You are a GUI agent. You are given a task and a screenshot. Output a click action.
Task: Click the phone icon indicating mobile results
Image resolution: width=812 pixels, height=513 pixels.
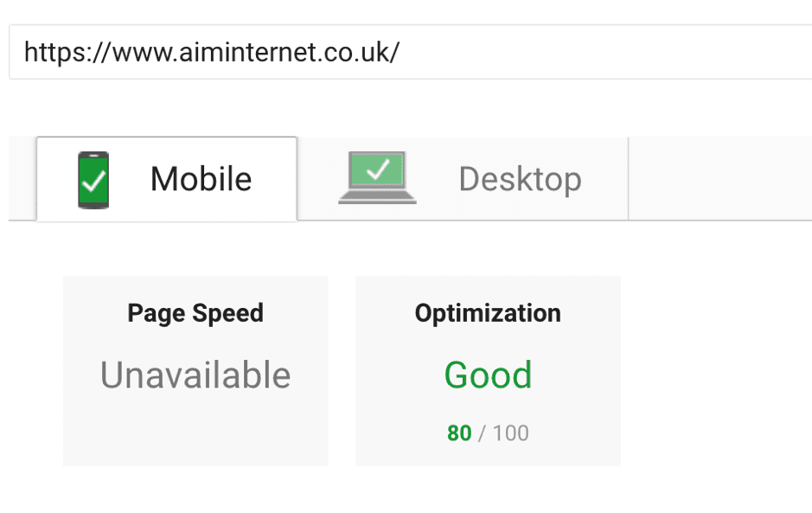(93, 178)
